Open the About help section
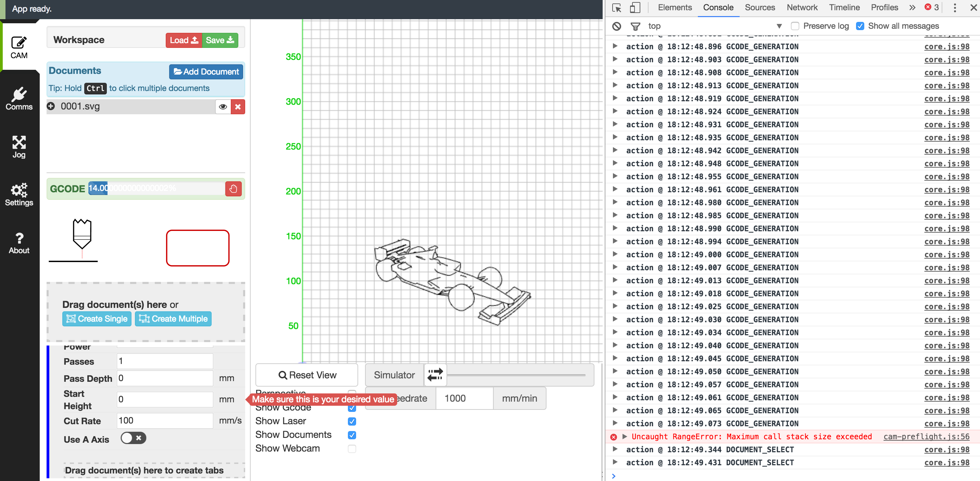The height and width of the screenshot is (481, 980). coord(19,243)
